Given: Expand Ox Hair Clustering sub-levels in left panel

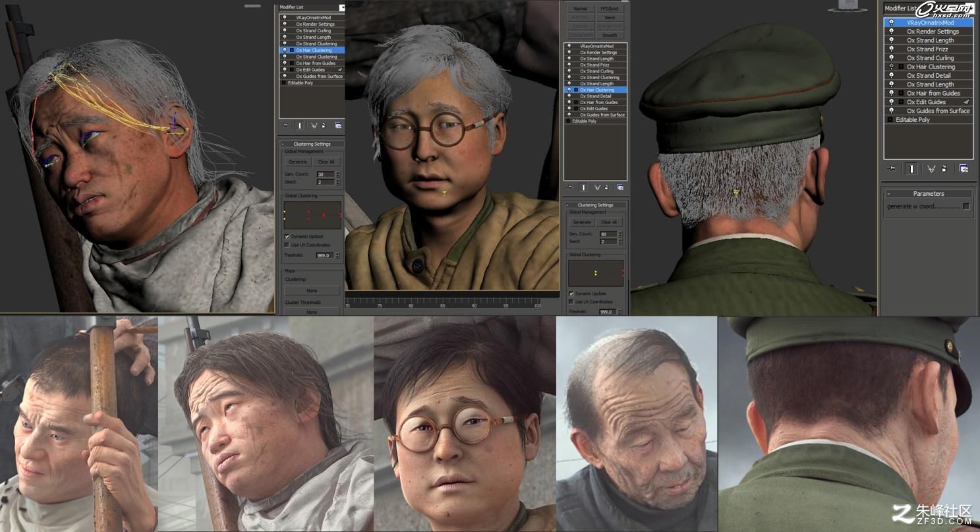Looking at the screenshot, I should point(292,50).
